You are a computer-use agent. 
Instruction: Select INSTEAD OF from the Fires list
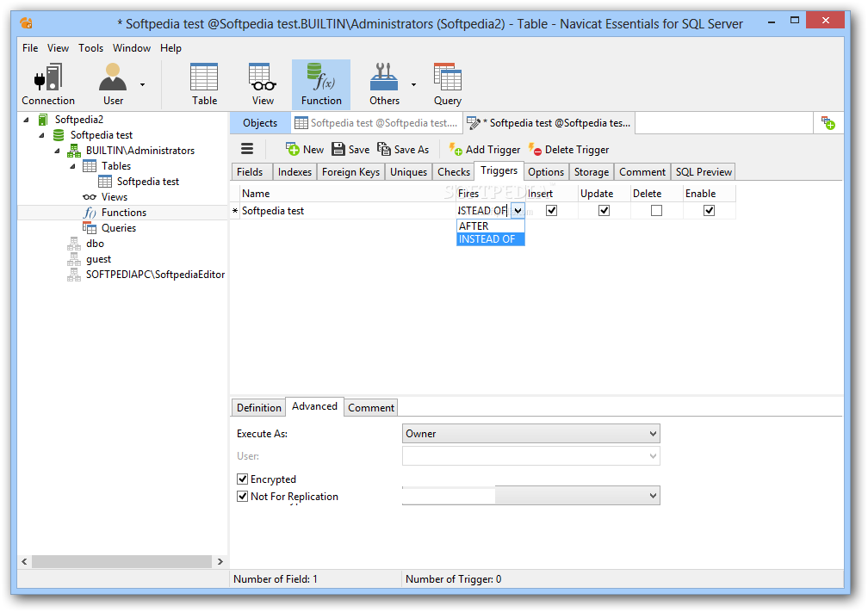click(490, 239)
